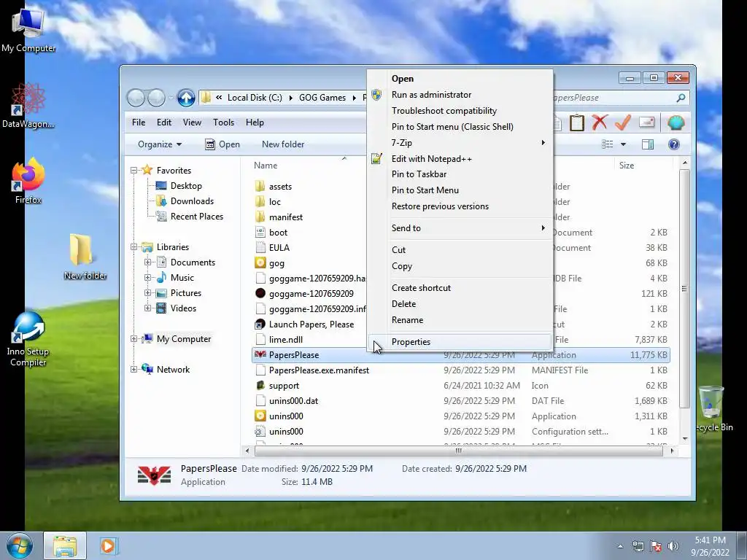Open the change view dropdown arrow
Viewport: 747px width, 560px height.
pyautogui.click(x=623, y=144)
